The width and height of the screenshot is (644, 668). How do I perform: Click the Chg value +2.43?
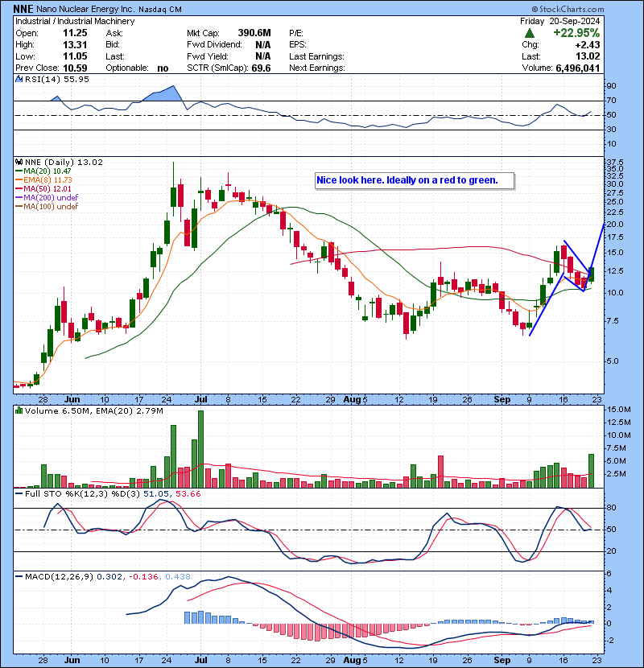tap(588, 45)
